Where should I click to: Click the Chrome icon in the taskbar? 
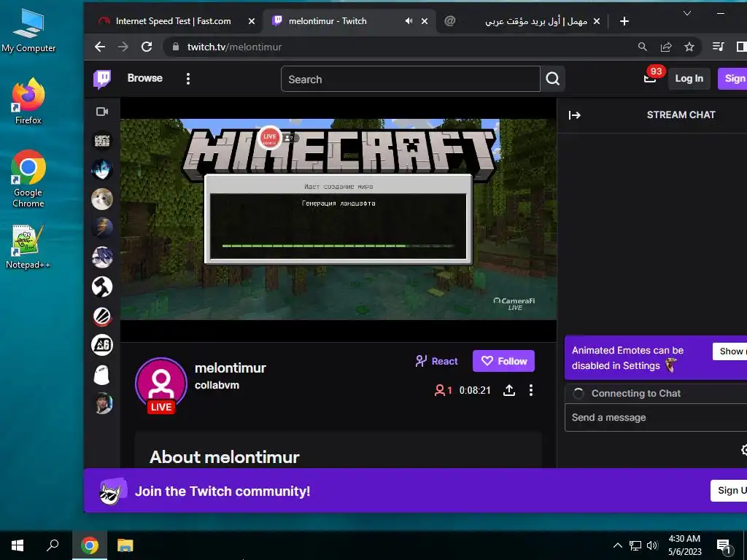click(x=89, y=545)
